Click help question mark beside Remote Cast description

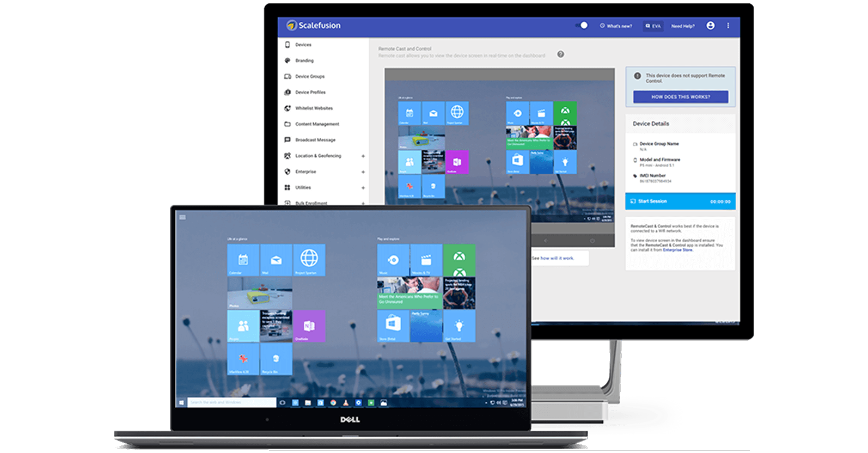560,54
